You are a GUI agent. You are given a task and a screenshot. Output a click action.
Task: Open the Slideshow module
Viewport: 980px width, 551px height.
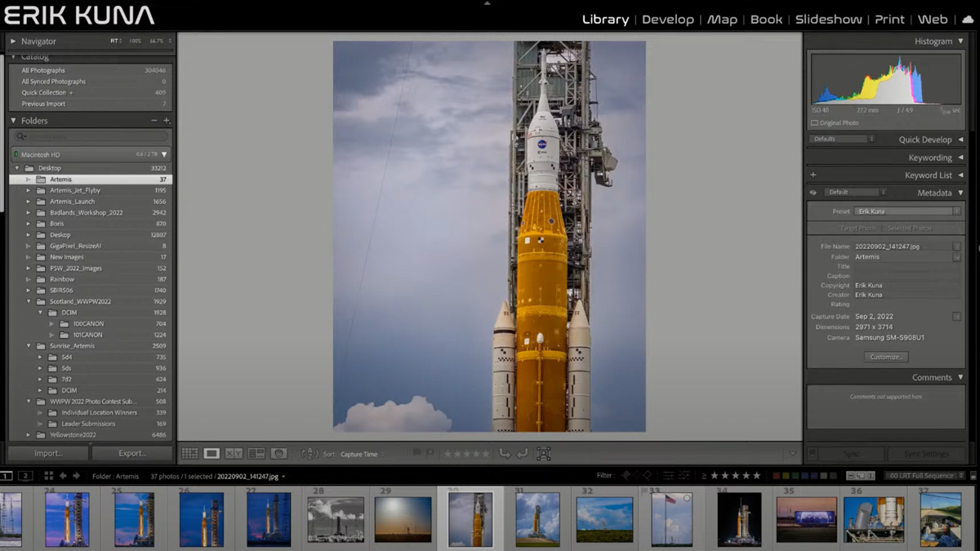tap(828, 20)
